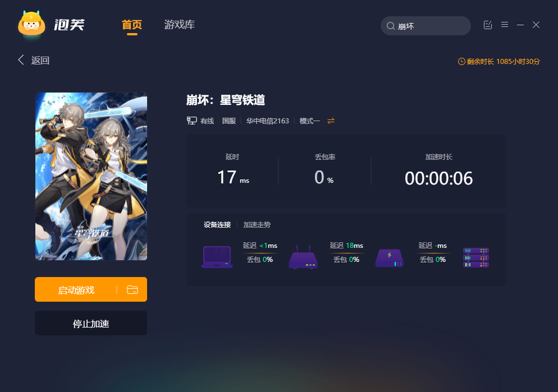Click the 0 % packet loss value

point(324,177)
